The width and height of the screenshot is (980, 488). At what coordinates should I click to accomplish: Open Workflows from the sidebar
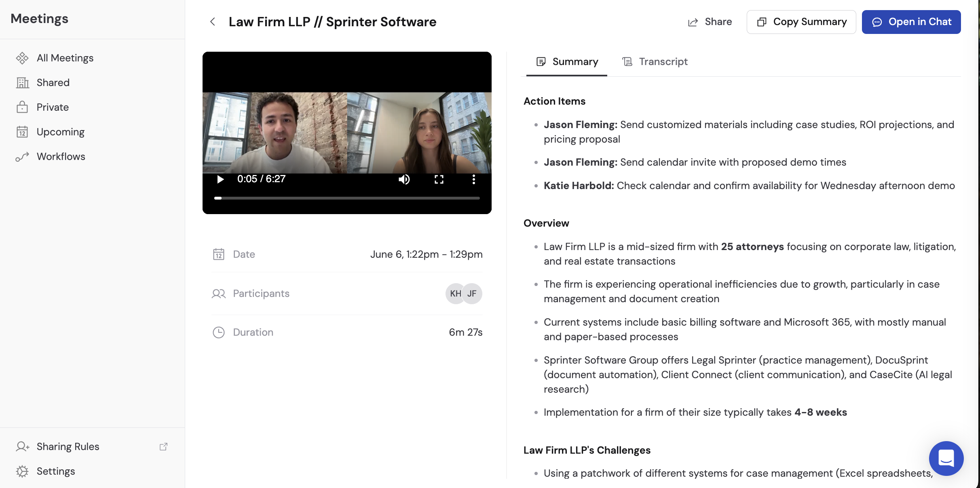(61, 157)
